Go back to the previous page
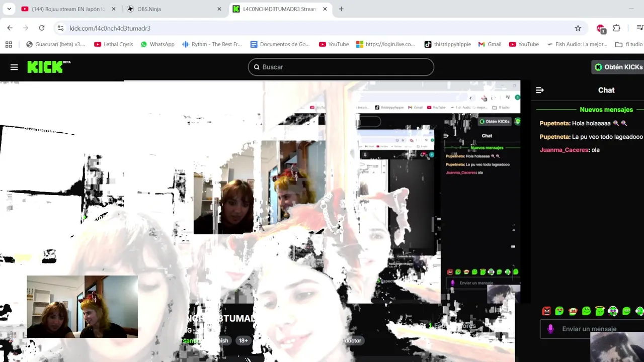The width and height of the screenshot is (644, 362). pyautogui.click(x=10, y=28)
